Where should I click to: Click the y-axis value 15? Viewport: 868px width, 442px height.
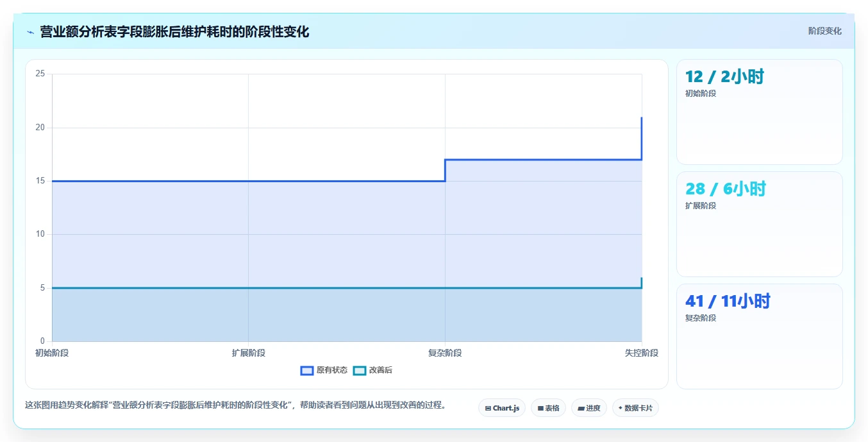click(x=40, y=181)
